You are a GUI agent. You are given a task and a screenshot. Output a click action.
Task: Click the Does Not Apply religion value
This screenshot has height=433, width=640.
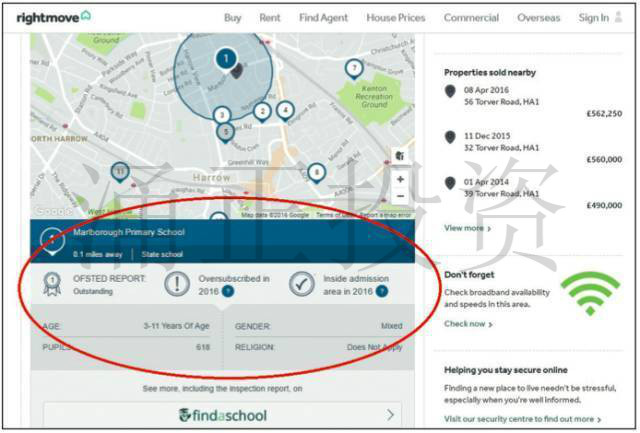pos(375,347)
